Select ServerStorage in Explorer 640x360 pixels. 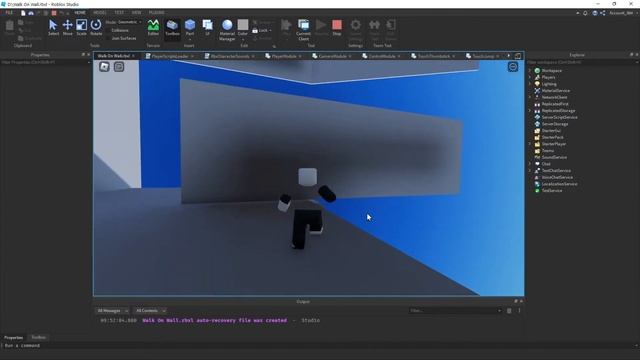[555, 124]
